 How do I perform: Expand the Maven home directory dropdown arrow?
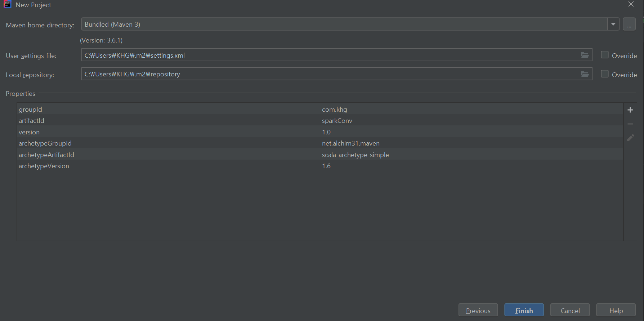[x=613, y=24]
